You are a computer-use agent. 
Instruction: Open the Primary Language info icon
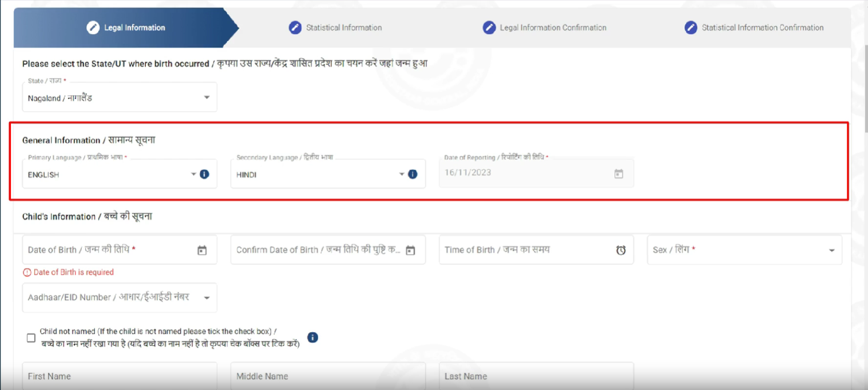[204, 174]
